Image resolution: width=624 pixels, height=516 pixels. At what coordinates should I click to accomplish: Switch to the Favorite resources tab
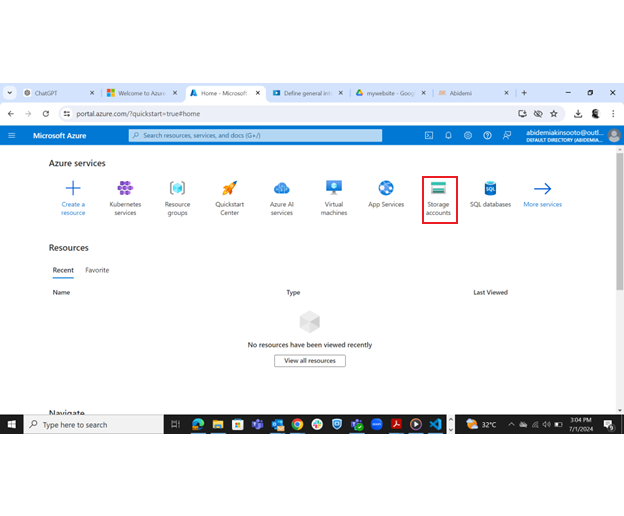tap(97, 270)
